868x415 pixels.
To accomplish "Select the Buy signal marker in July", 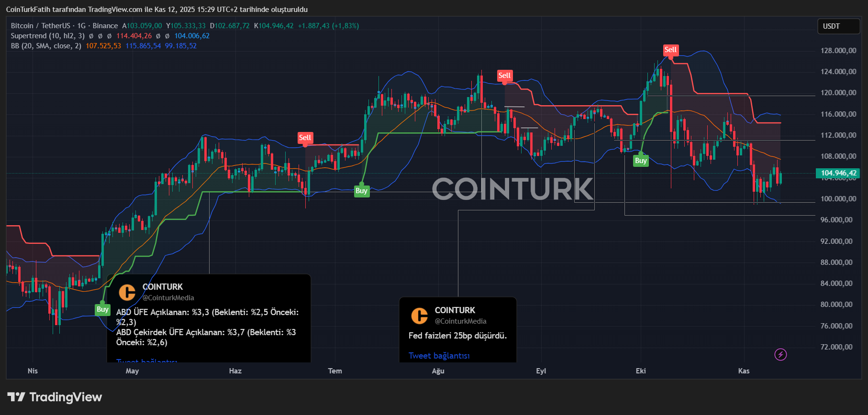I will pyautogui.click(x=361, y=191).
